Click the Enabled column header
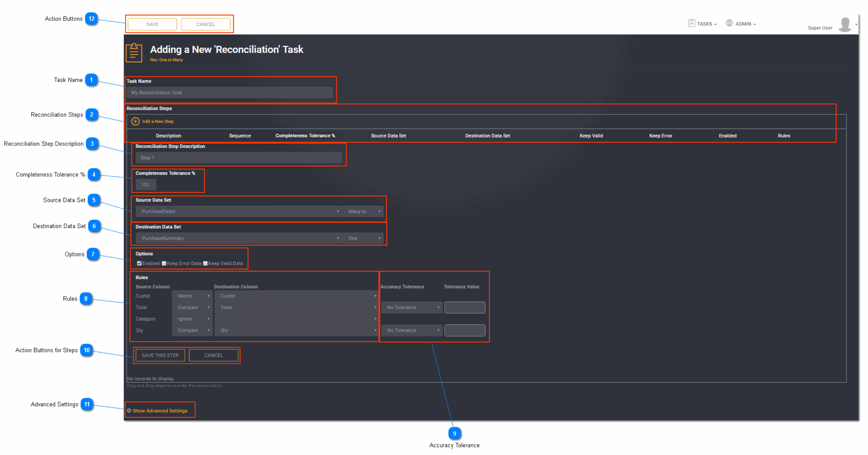The height and width of the screenshot is (455, 868). (x=728, y=136)
